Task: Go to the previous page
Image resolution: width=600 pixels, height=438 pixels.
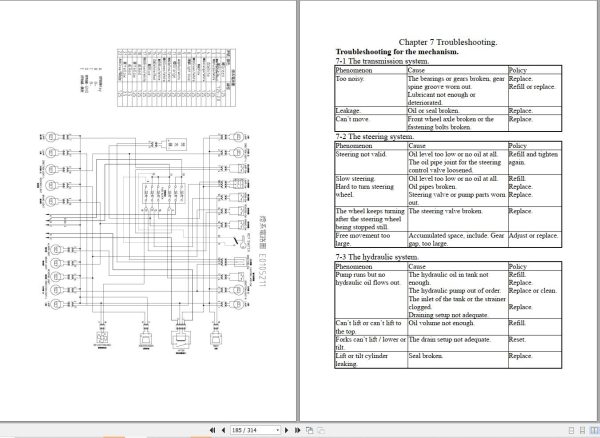Action: click(223, 430)
